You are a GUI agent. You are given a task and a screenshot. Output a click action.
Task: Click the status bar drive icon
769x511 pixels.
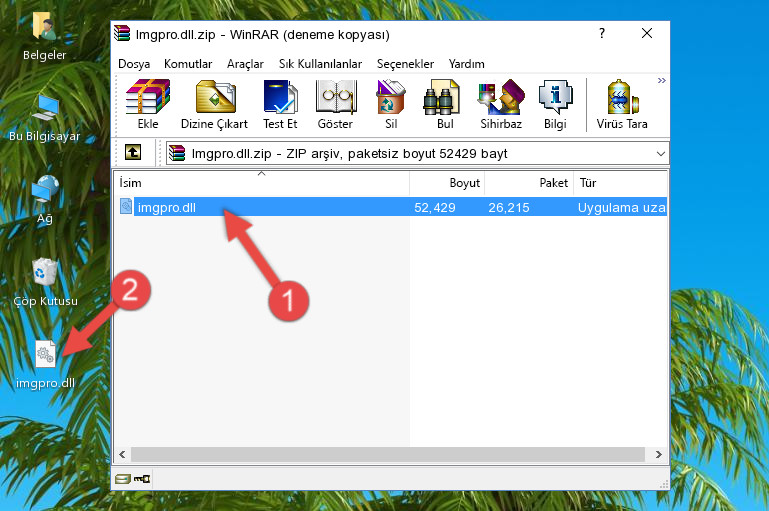123,479
